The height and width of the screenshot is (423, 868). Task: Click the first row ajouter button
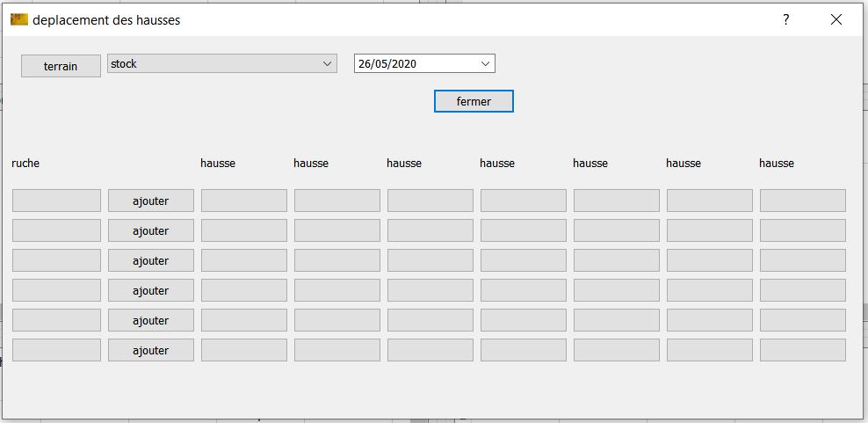[x=150, y=201]
